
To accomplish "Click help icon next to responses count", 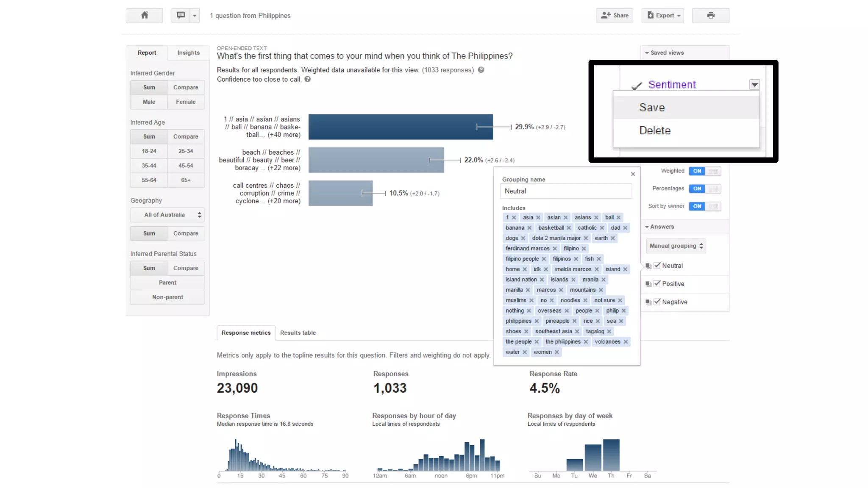I will tap(481, 70).
